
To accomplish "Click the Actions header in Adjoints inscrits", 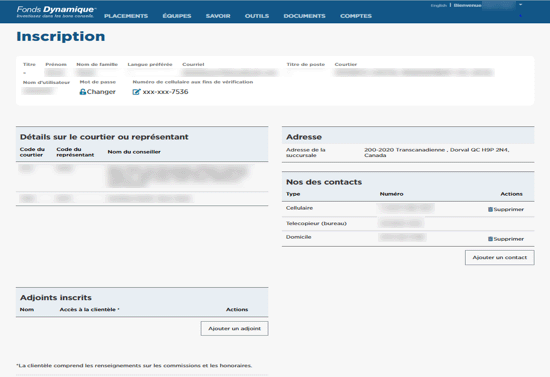I will click(237, 309).
